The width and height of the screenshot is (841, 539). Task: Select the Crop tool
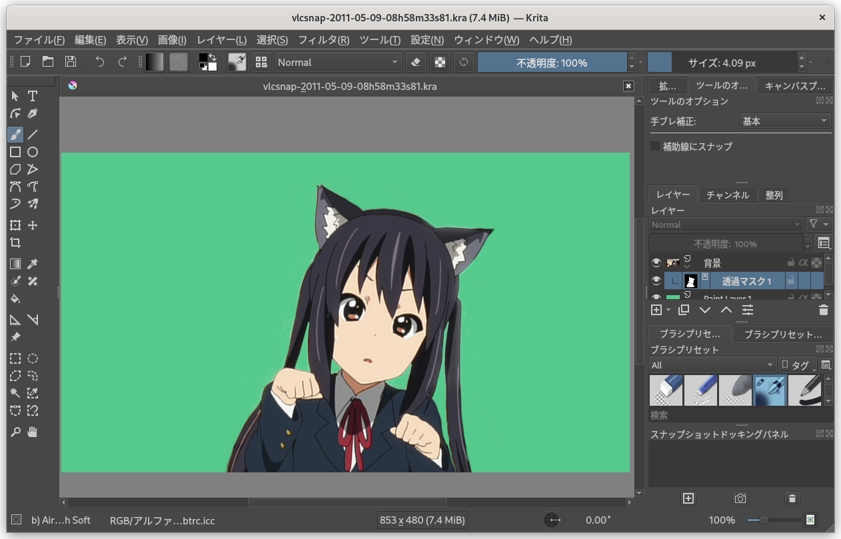[16, 242]
